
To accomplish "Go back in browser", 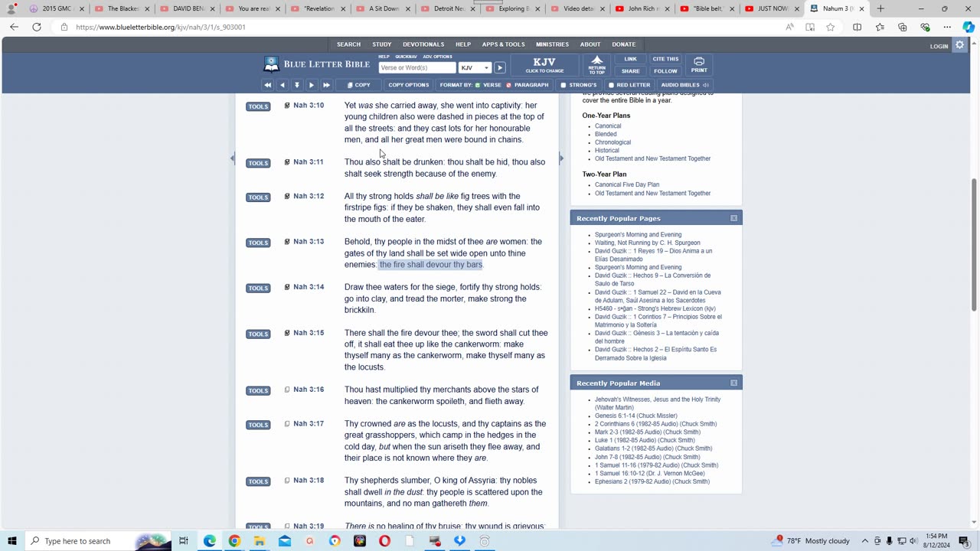I will click(x=14, y=27).
